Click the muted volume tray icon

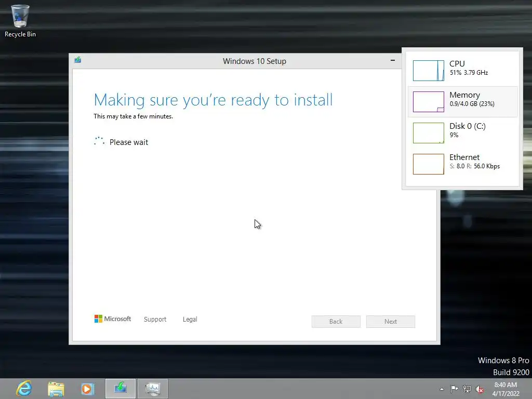480,389
